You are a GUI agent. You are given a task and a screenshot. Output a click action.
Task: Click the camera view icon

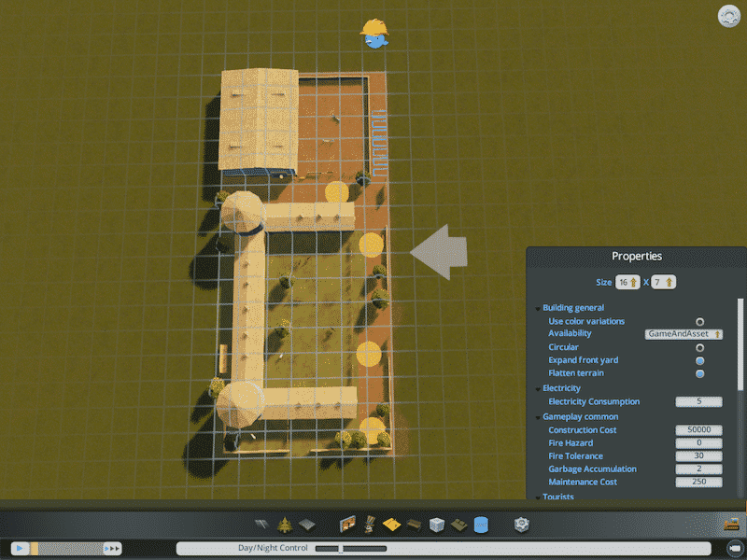[x=734, y=548]
